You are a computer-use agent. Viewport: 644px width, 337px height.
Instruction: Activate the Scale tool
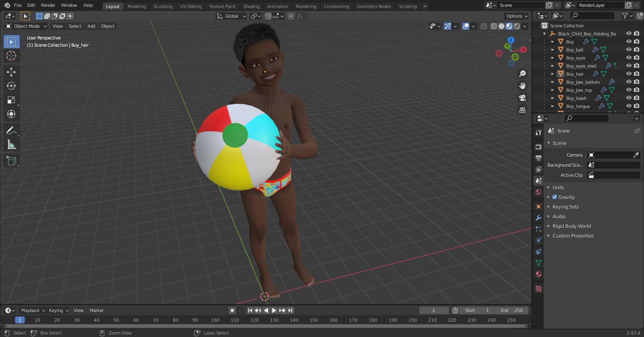tap(11, 100)
